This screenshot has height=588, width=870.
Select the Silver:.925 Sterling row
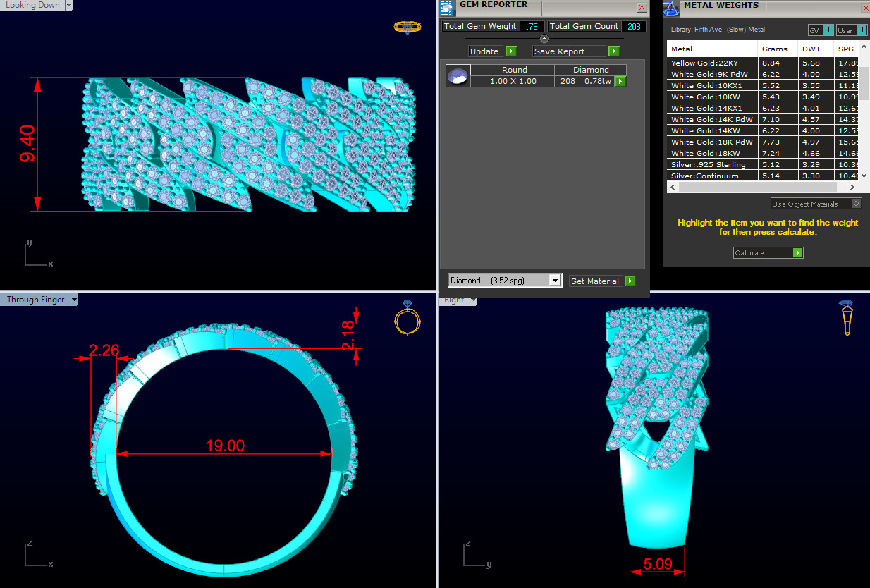click(763, 164)
